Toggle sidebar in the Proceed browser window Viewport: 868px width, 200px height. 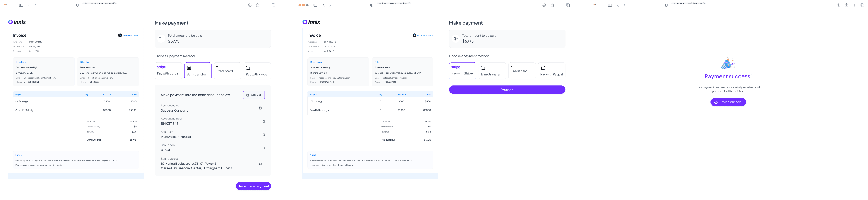point(315,5)
